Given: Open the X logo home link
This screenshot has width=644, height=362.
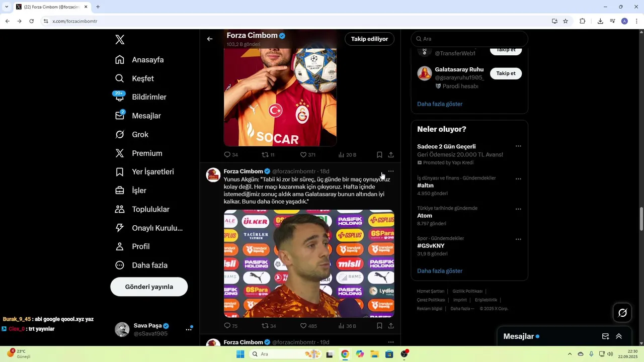Looking at the screenshot, I should tap(120, 40).
